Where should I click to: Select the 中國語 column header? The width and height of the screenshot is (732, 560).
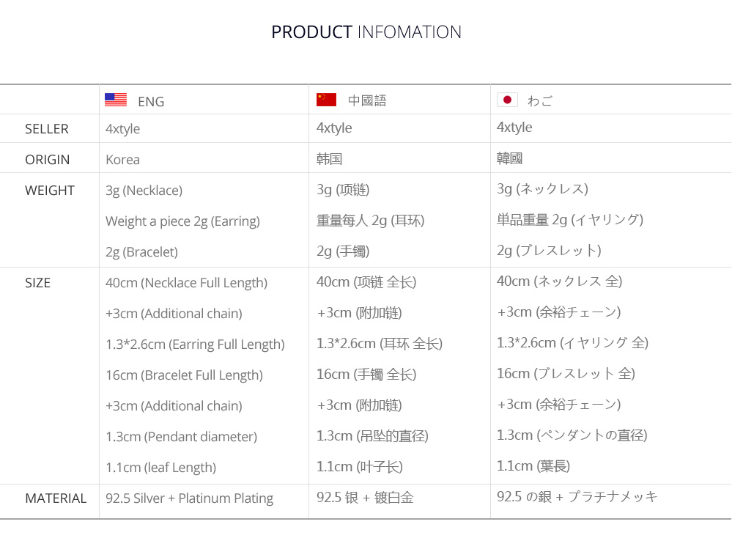(x=367, y=100)
